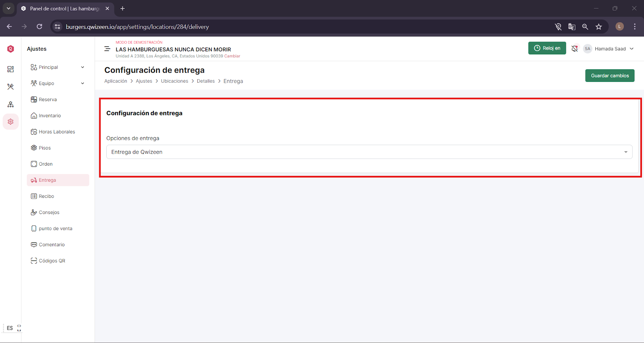Open Orden settings
The width and height of the screenshot is (644, 343).
pos(58,164)
